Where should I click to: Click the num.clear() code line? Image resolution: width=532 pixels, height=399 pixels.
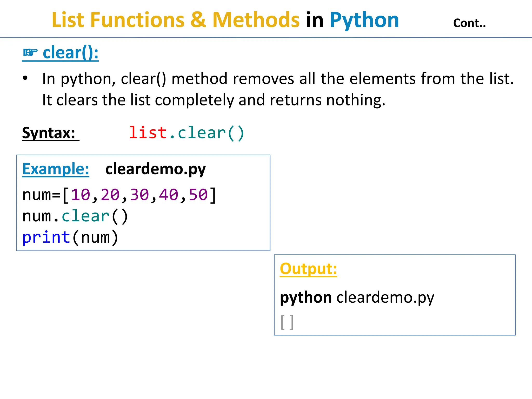tap(75, 216)
